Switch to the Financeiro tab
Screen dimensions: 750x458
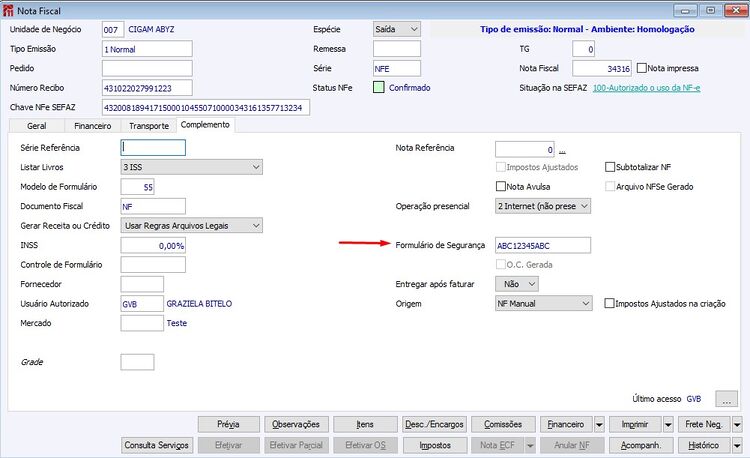tap(92, 126)
